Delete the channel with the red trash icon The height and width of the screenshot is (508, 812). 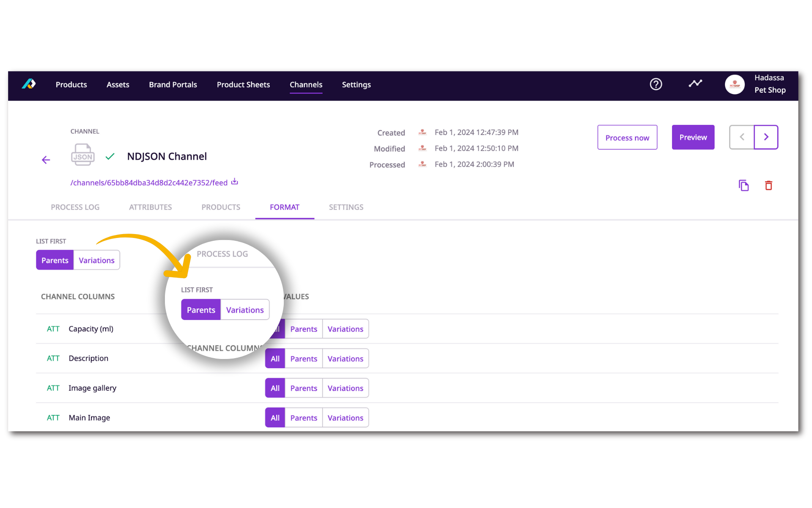tap(769, 185)
